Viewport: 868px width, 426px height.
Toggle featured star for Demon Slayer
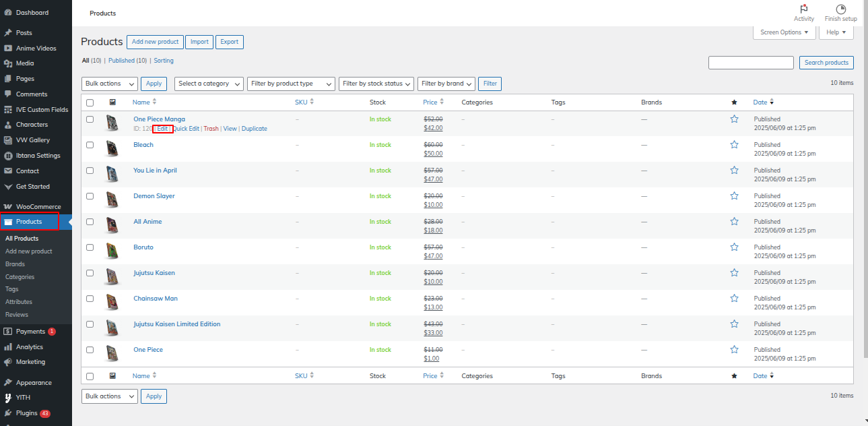(x=734, y=196)
